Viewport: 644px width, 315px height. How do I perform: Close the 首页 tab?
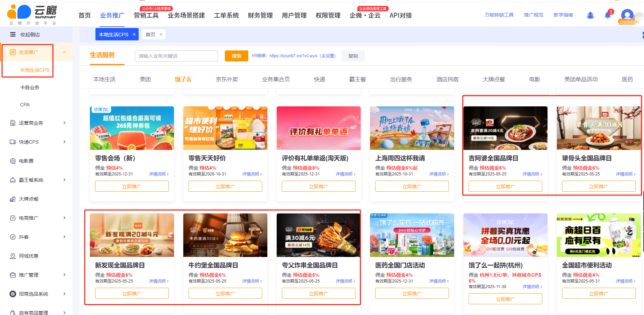(161, 35)
